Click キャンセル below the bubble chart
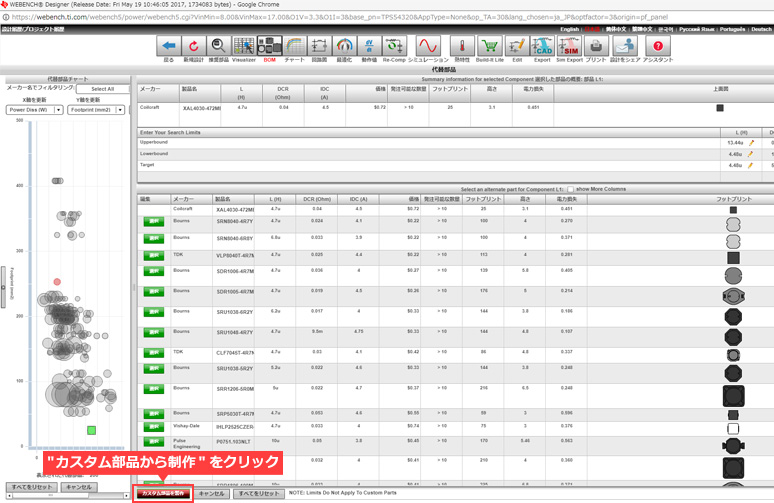This screenshot has width=774, height=503. [79, 487]
